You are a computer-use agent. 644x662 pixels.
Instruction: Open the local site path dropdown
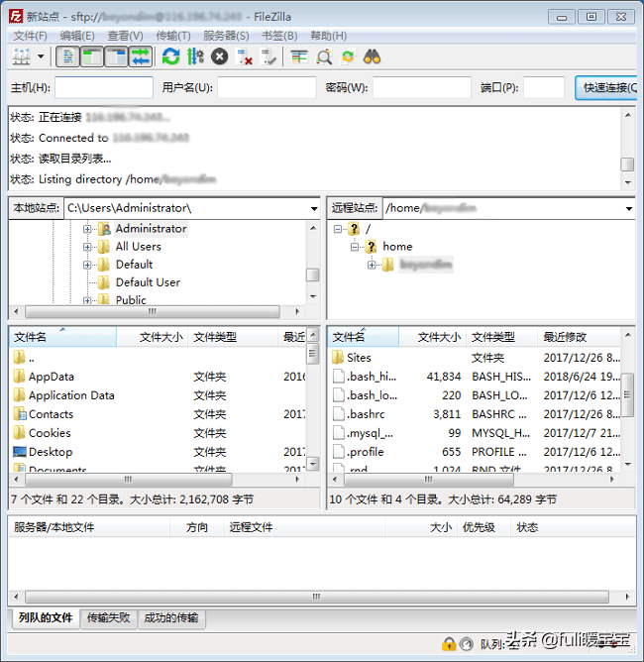314,208
